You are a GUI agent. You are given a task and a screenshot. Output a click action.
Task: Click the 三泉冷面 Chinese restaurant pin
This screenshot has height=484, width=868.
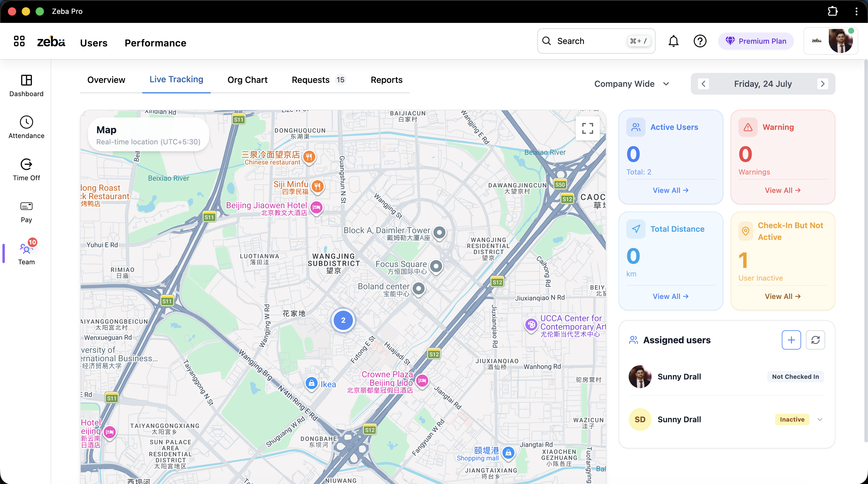point(309,157)
